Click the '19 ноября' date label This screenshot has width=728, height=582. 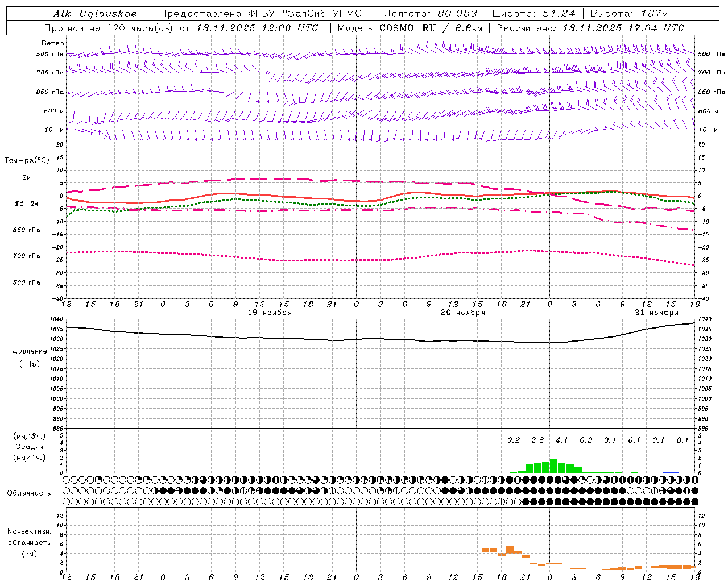(270, 313)
